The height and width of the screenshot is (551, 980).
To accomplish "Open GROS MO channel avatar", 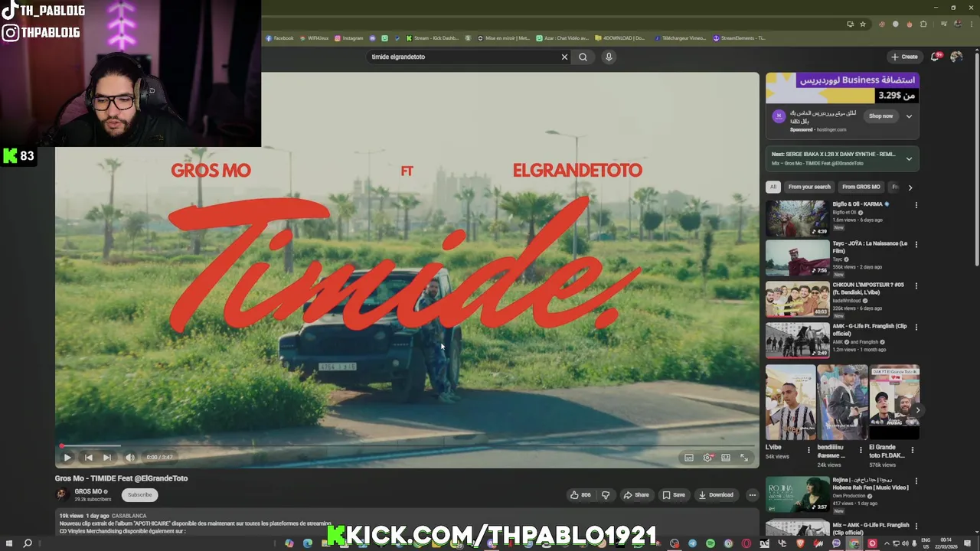I will coord(62,494).
